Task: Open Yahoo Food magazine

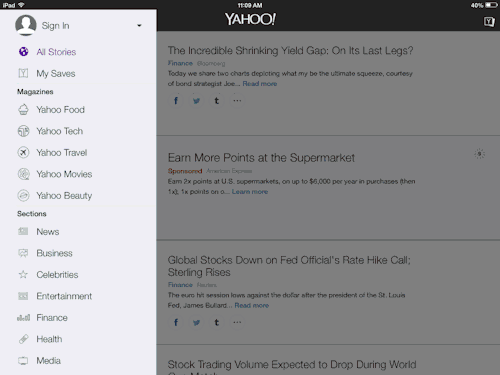Action: click(x=60, y=110)
